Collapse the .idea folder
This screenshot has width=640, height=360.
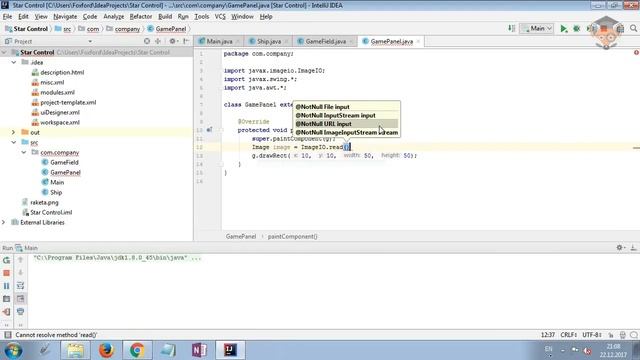coord(14,62)
